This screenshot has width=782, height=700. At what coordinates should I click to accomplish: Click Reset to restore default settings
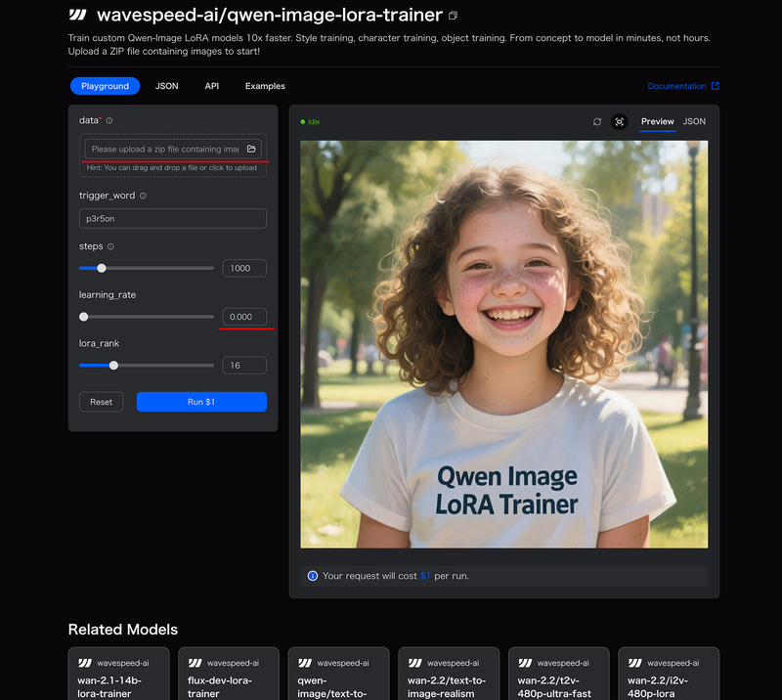[x=101, y=402]
